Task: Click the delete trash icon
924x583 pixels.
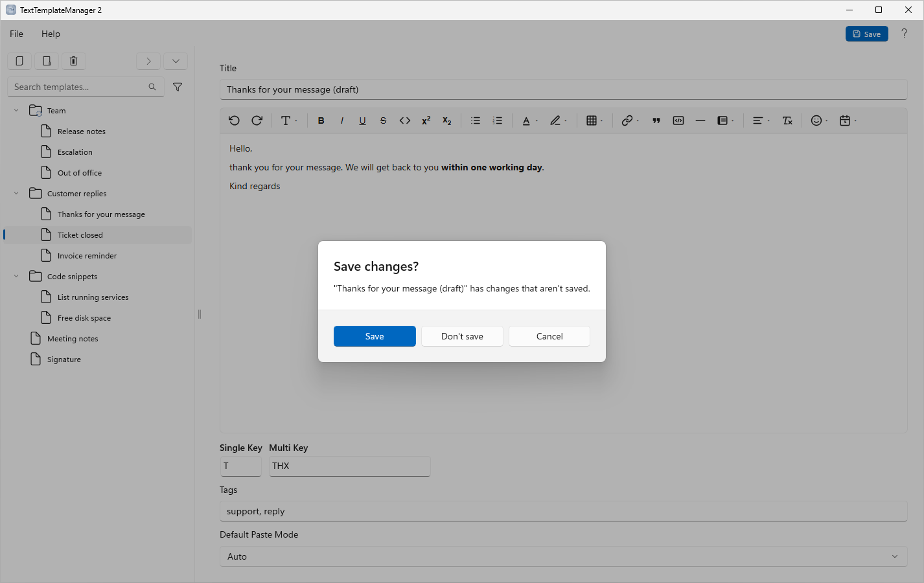Action: point(74,61)
